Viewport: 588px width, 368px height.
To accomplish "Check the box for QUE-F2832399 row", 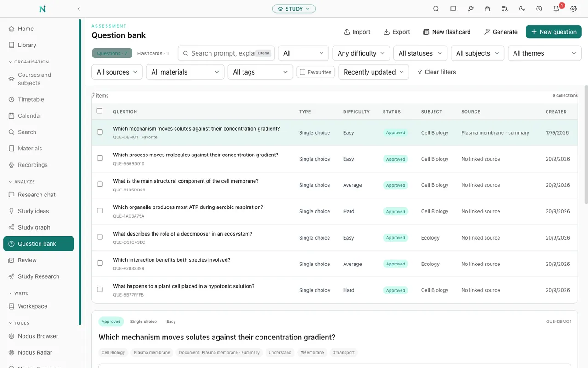I will (x=100, y=263).
